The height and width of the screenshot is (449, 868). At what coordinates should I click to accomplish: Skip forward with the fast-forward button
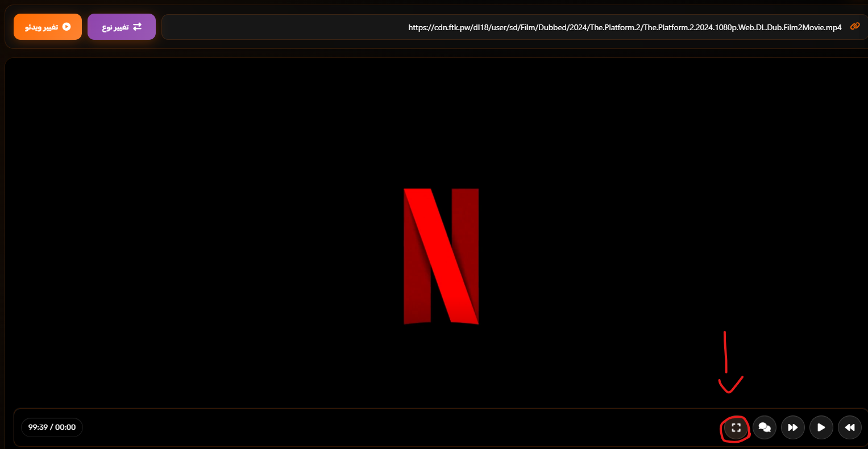point(793,427)
